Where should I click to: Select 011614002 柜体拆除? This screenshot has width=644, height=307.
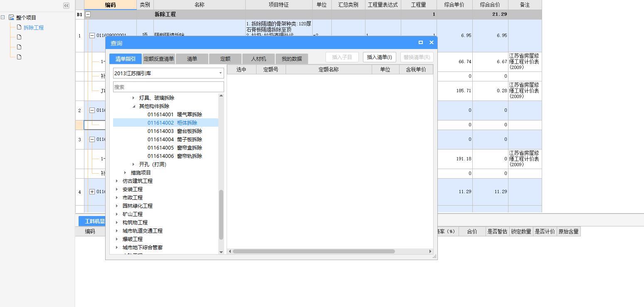(x=172, y=123)
